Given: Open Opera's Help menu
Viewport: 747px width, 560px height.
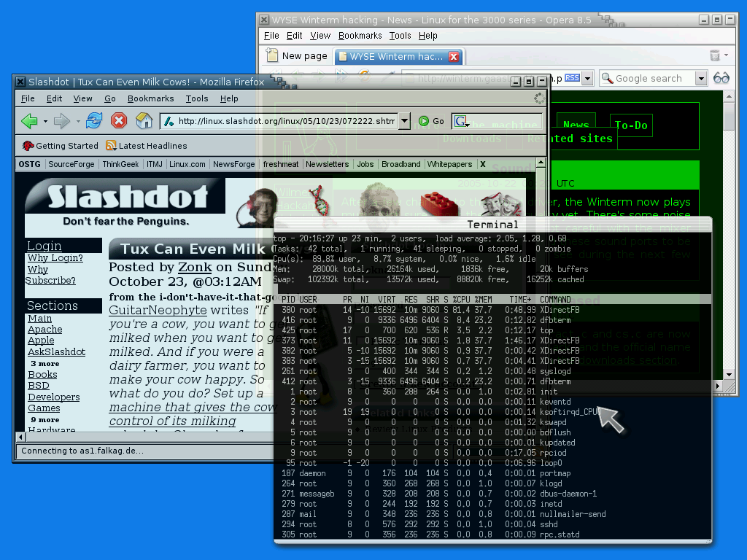Looking at the screenshot, I should (x=427, y=36).
